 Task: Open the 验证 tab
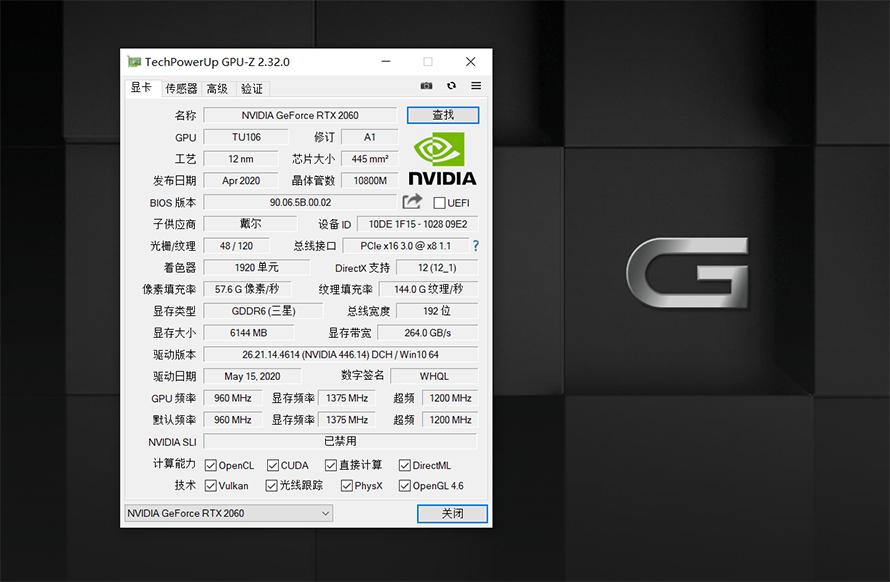coord(252,88)
